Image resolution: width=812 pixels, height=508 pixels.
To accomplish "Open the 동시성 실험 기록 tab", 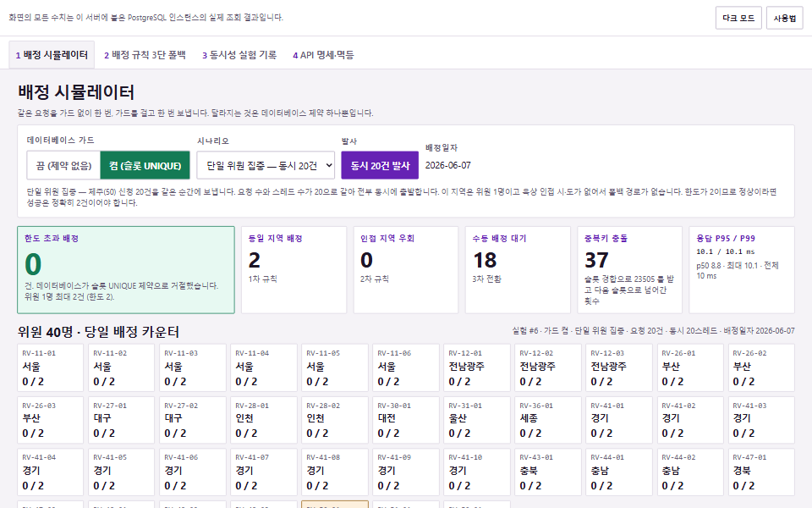I will pyautogui.click(x=239, y=55).
